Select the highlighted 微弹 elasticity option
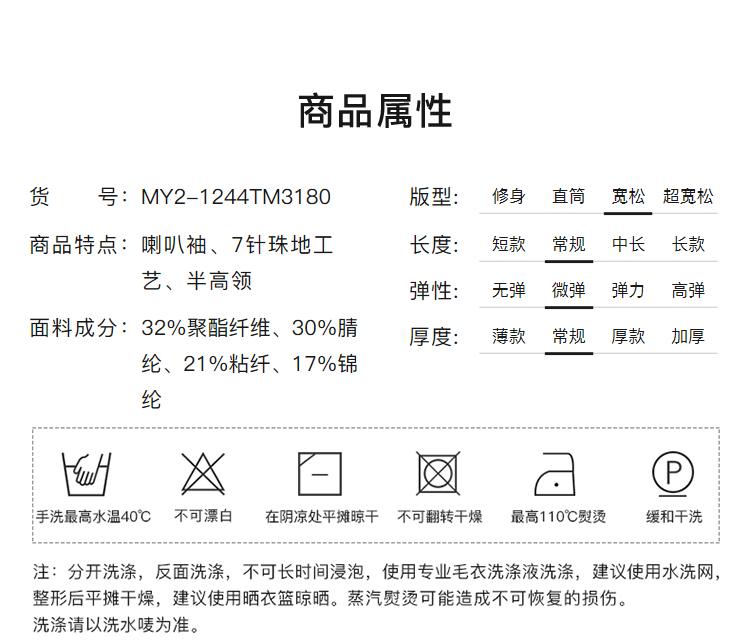The image size is (750, 644). [568, 290]
